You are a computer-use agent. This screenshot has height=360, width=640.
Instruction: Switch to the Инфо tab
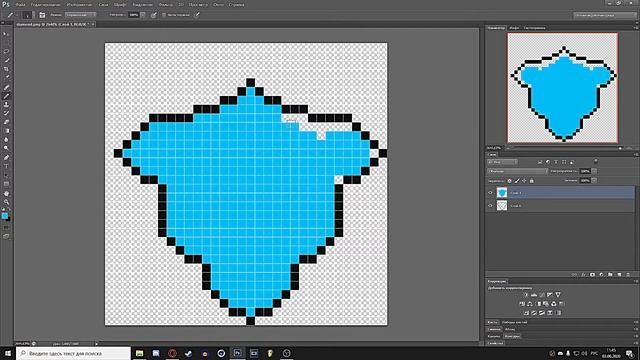point(514,28)
